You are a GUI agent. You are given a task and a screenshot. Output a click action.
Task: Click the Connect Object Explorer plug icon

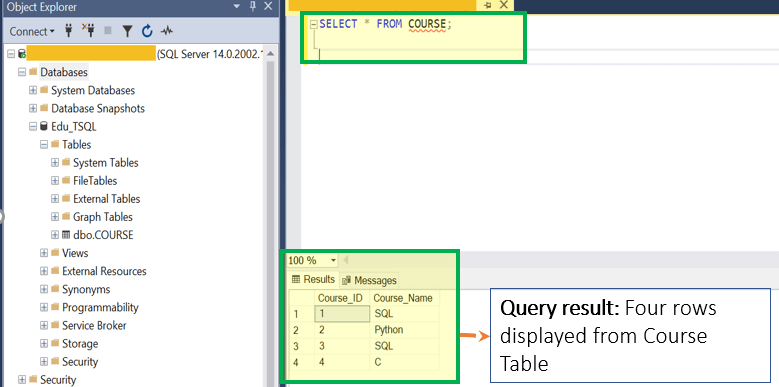coord(69,31)
